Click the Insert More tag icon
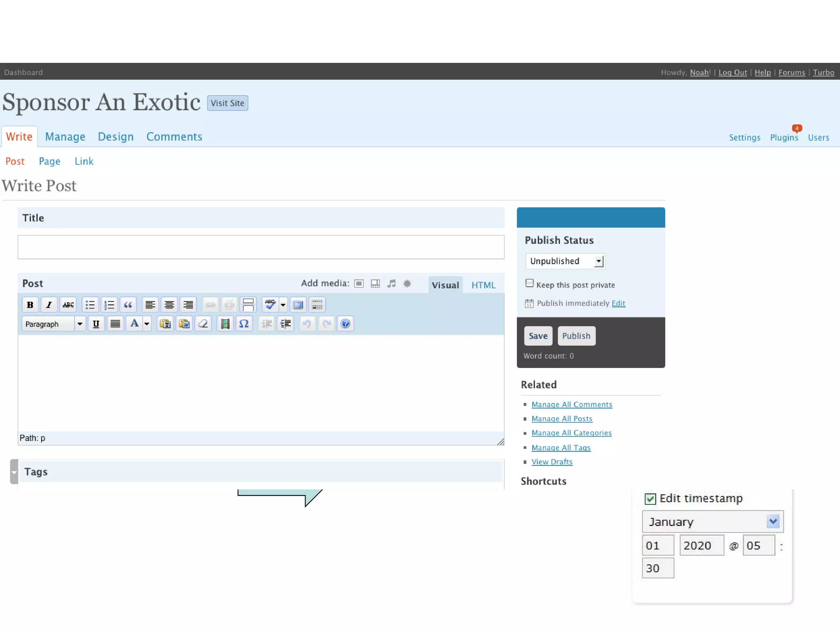 coord(248,305)
